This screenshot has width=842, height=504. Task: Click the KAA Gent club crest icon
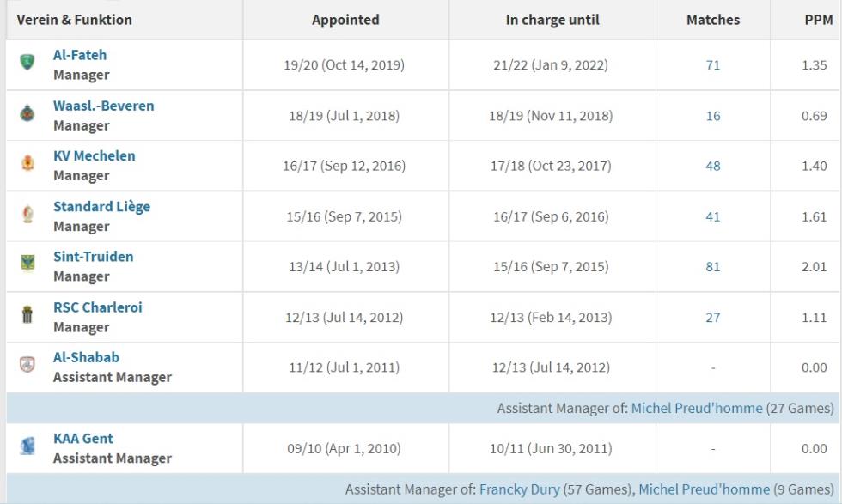point(27,446)
